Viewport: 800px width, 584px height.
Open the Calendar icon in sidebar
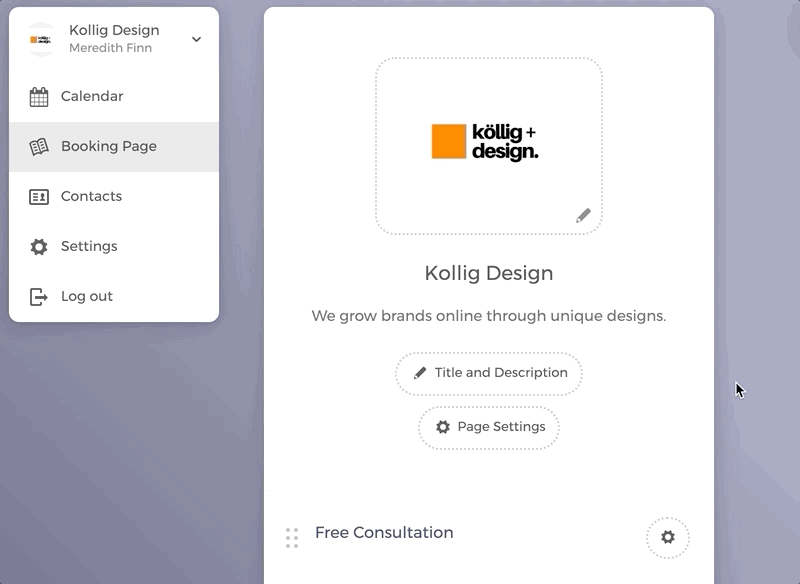(39, 97)
